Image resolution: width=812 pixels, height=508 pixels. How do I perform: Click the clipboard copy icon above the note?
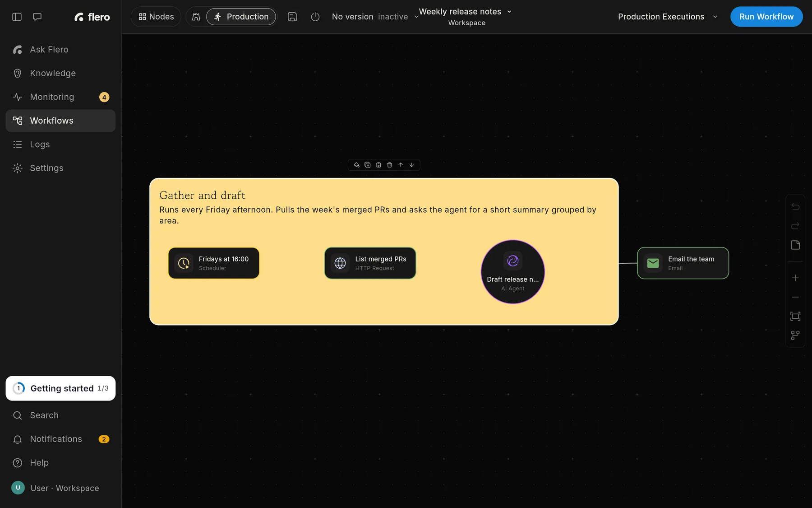pos(378,165)
